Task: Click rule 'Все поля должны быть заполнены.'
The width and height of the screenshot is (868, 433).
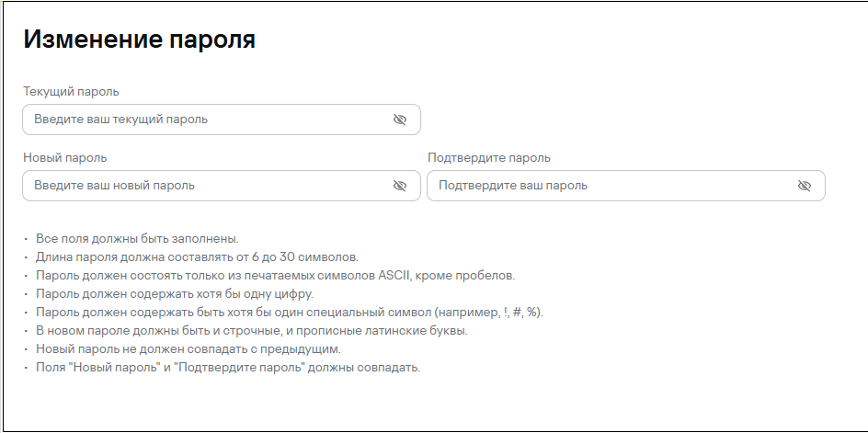Action: click(137, 239)
